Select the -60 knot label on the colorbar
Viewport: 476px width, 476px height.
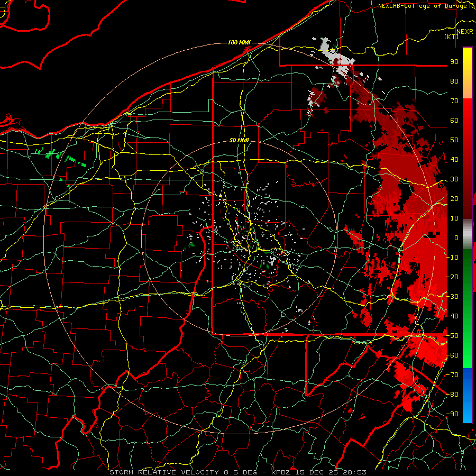pyautogui.click(x=452, y=355)
